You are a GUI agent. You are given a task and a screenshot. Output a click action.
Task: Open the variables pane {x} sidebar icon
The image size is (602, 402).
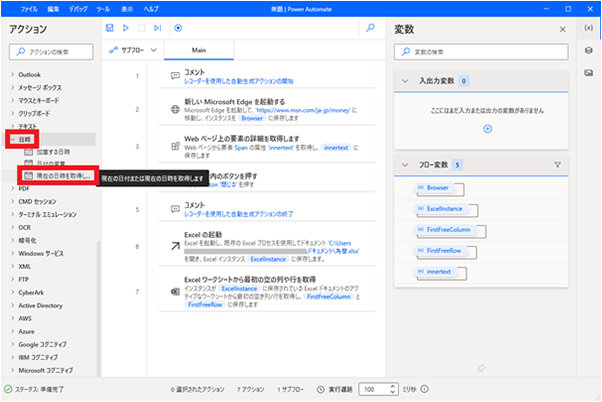point(588,28)
